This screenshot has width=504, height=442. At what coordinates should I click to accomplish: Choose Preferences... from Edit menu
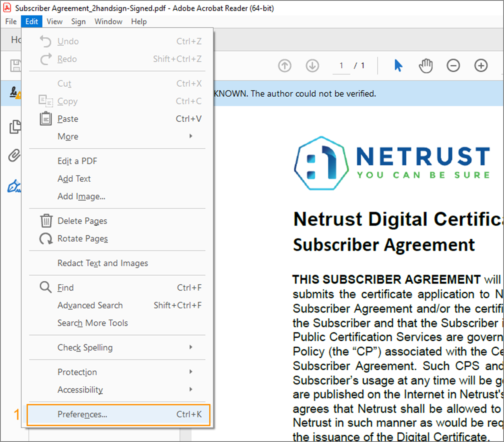click(x=118, y=415)
